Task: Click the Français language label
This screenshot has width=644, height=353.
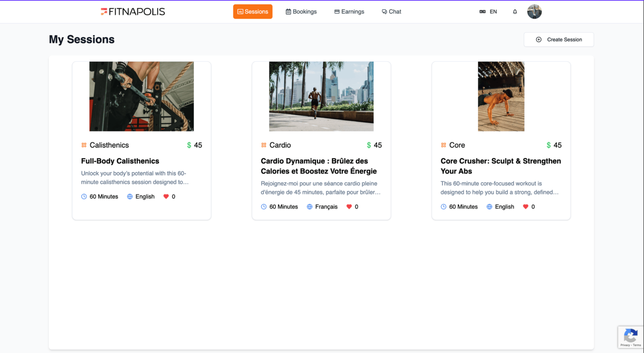Action: 326,207
